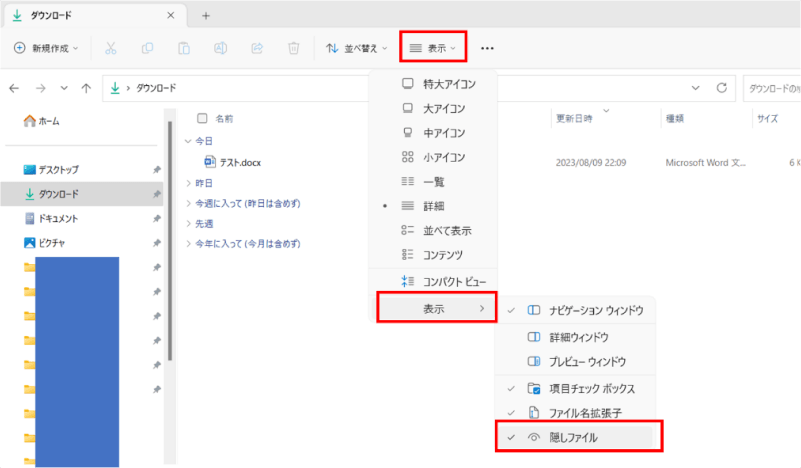Sort by 名前 column header
Screen dimensions: 801x468
224,119
